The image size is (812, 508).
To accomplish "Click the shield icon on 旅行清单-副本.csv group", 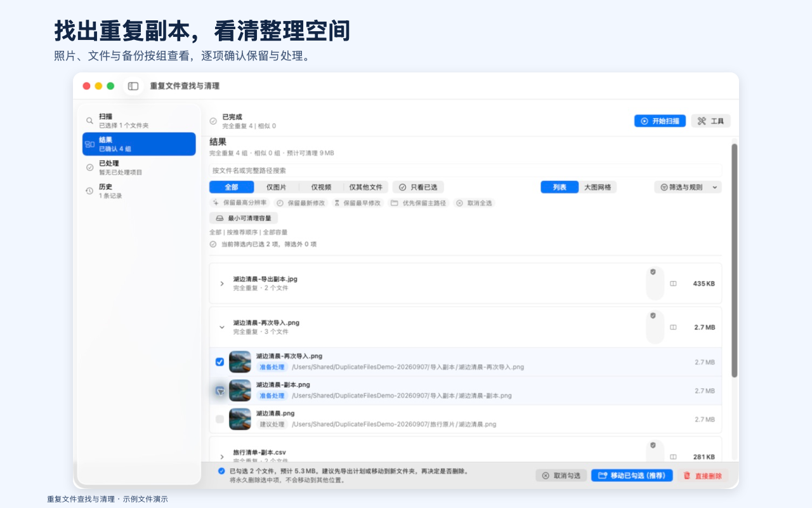I will [653, 445].
